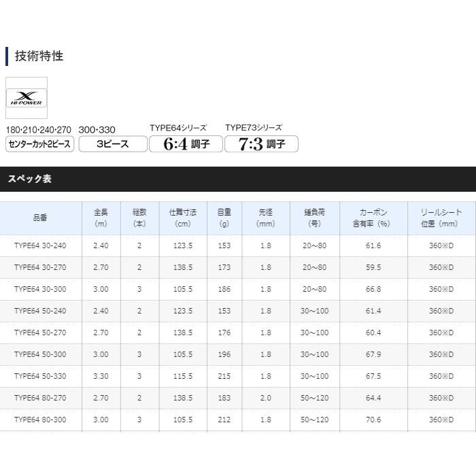Click the 7:3 調子 badge
Viewport: 476px width, 476px height.
point(261,144)
